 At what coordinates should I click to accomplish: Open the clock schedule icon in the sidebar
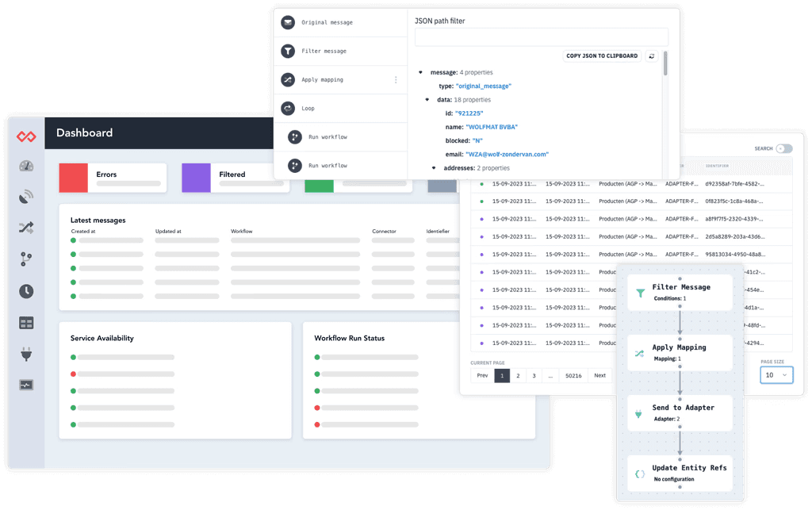pyautogui.click(x=26, y=292)
